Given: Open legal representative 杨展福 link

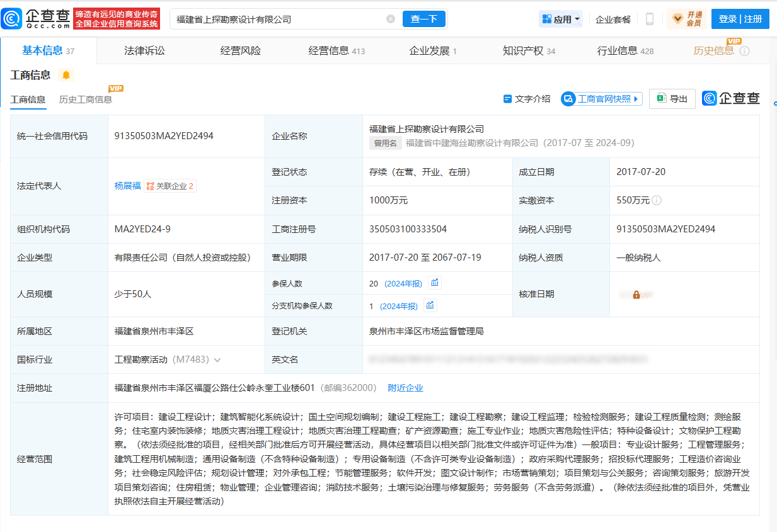Looking at the screenshot, I should click(127, 186).
